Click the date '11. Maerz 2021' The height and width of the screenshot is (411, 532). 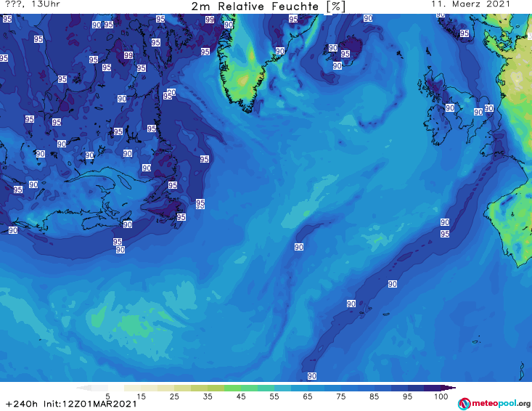(470, 4)
